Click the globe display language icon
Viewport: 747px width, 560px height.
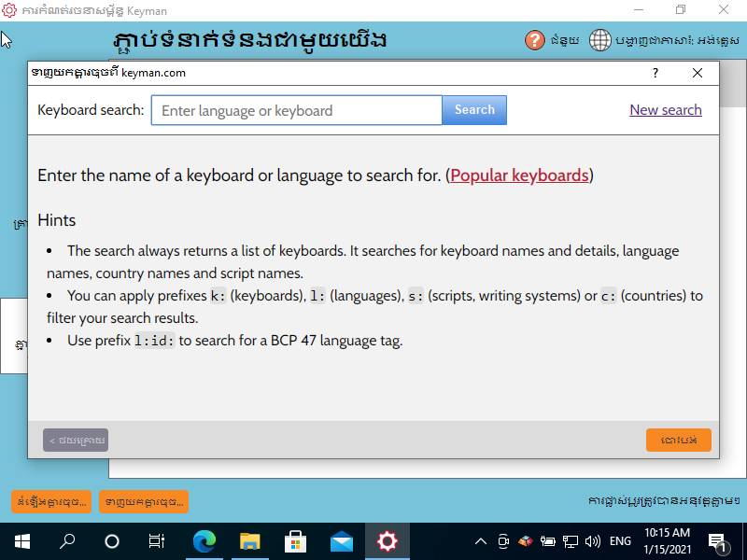point(599,40)
